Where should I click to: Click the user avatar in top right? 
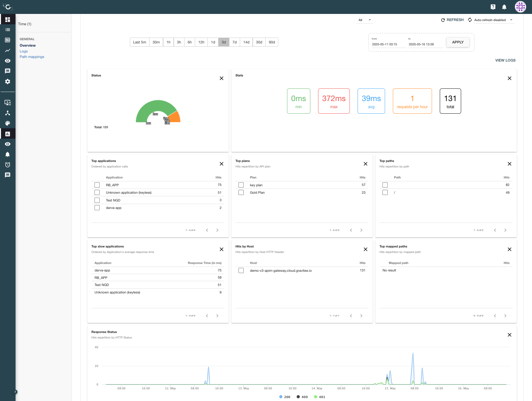click(x=520, y=7)
